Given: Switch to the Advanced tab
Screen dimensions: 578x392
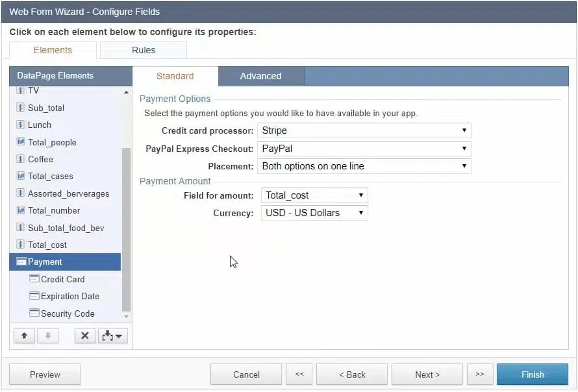Looking at the screenshot, I should click(260, 76).
